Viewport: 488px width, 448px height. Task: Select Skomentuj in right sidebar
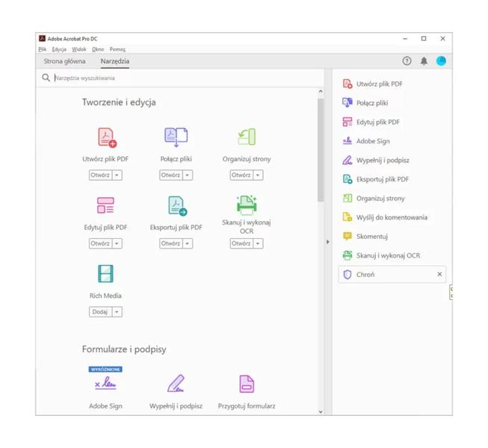pos(365,237)
